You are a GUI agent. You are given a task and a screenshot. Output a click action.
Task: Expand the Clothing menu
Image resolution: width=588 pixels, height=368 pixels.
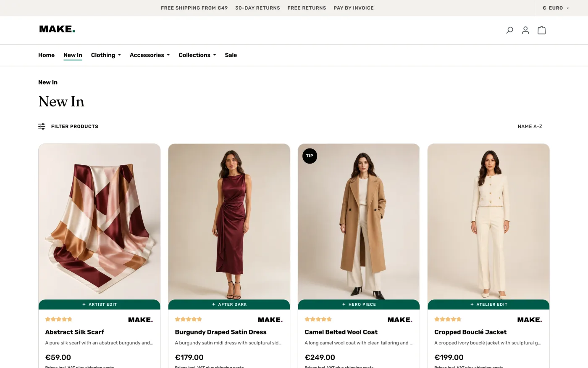click(106, 55)
